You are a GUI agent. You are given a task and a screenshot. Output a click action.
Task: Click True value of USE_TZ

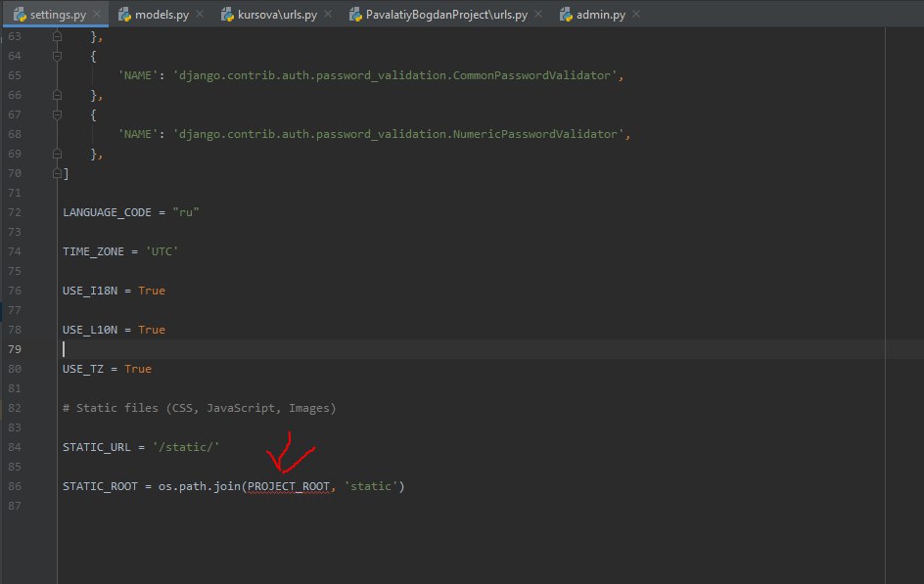click(138, 369)
